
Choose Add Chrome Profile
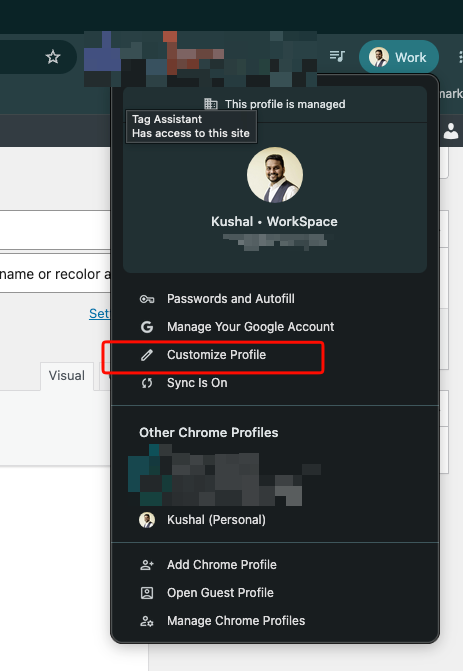point(275,565)
